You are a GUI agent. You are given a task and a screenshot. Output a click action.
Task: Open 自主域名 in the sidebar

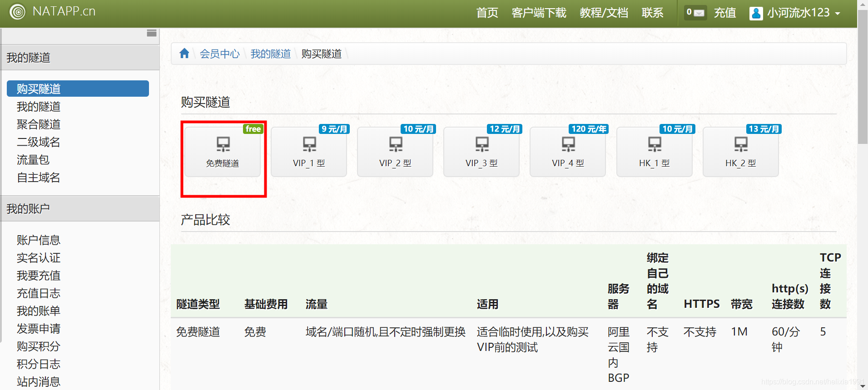pos(39,178)
